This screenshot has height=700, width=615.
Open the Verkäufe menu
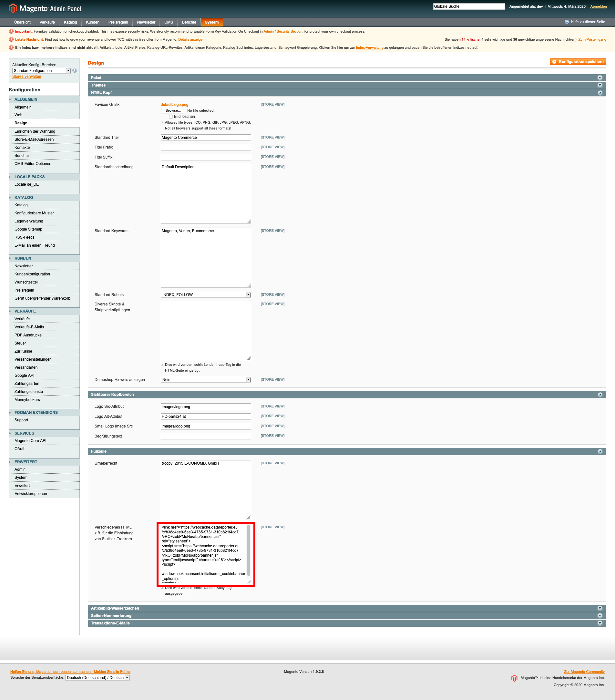47,22
